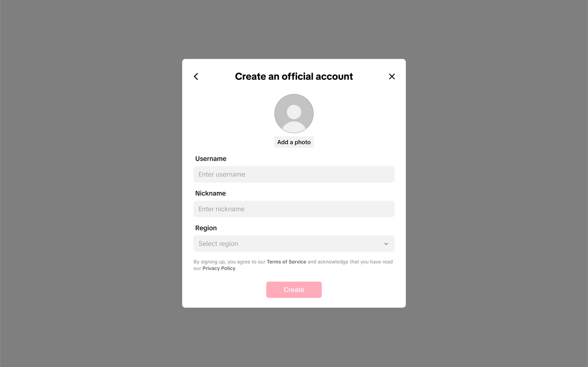This screenshot has width=588, height=367.
Task: Open the Select region dropdown
Action: pos(294,244)
